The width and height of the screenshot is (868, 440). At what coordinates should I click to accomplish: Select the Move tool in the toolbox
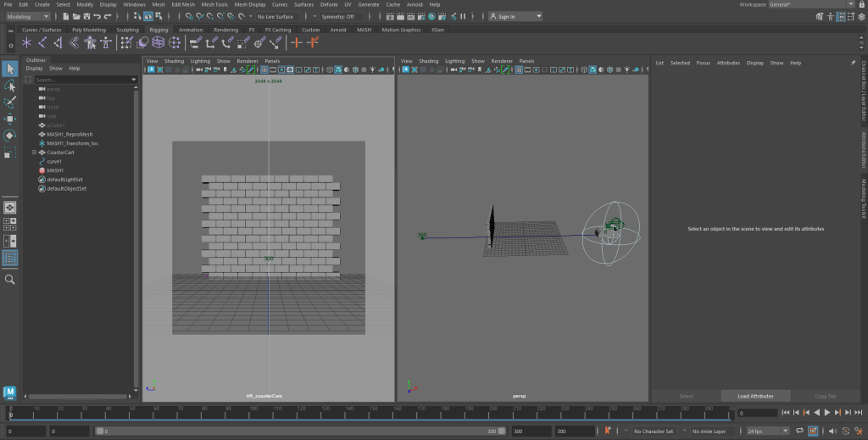tap(10, 119)
